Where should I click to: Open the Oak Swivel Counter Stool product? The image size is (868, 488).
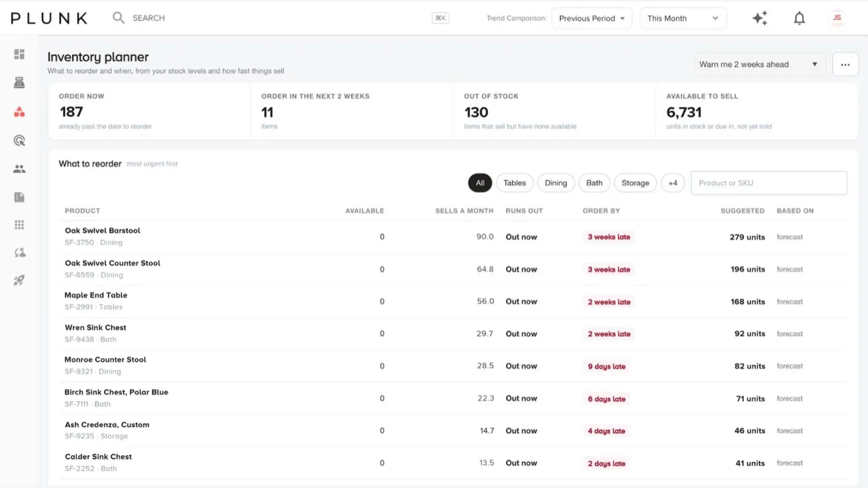click(112, 263)
